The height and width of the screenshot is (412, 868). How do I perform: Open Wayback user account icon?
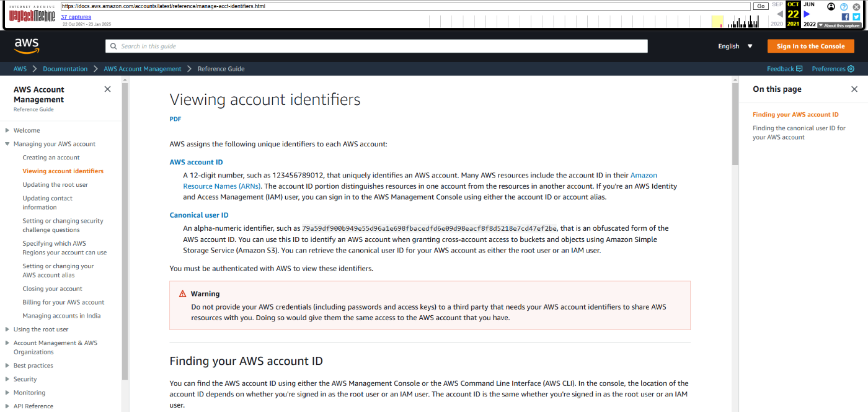point(831,7)
